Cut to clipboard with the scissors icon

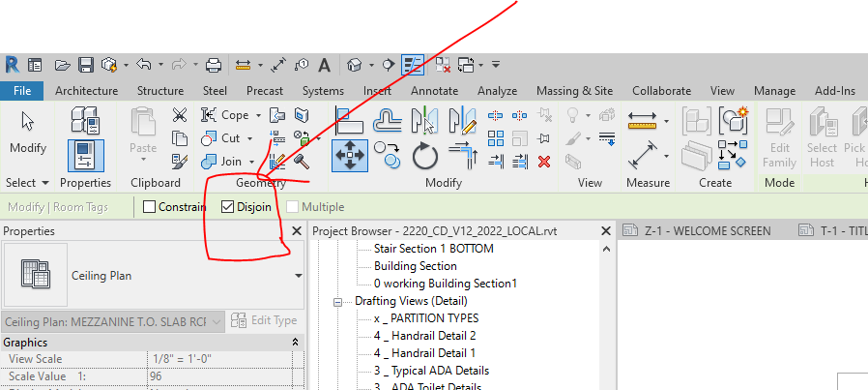coord(180,115)
